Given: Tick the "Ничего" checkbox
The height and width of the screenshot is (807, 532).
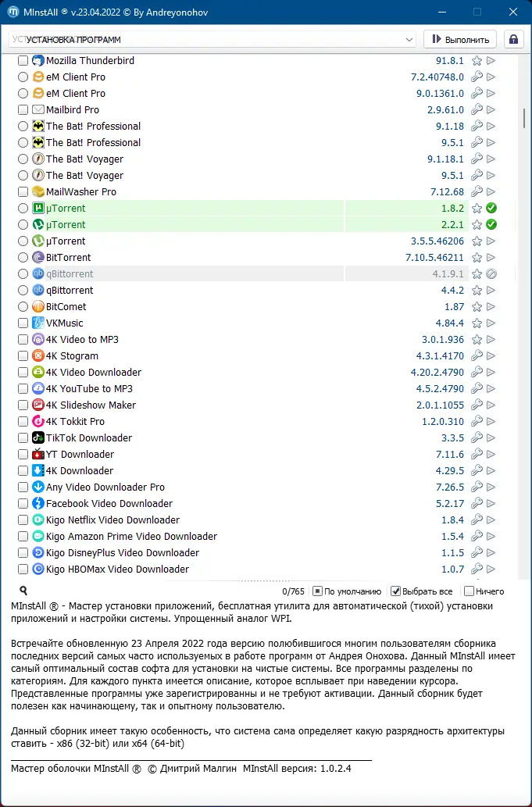Looking at the screenshot, I should coord(469,591).
